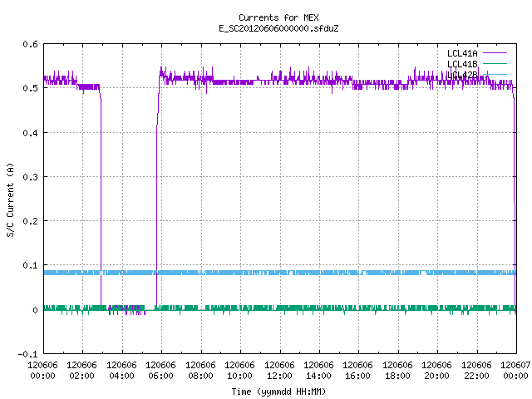This screenshot has height=399, width=532.
Task: Click the 120606 16:00 time tick label
Action: click(358, 371)
